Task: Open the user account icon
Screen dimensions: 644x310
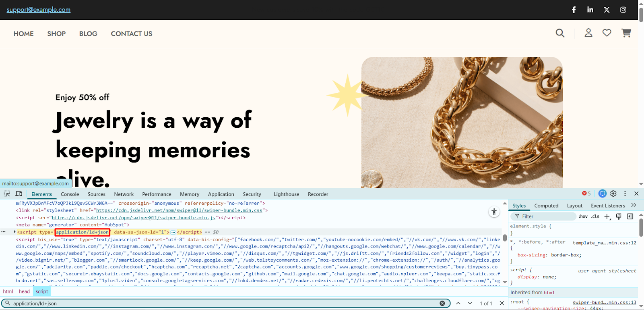Action: pyautogui.click(x=588, y=33)
